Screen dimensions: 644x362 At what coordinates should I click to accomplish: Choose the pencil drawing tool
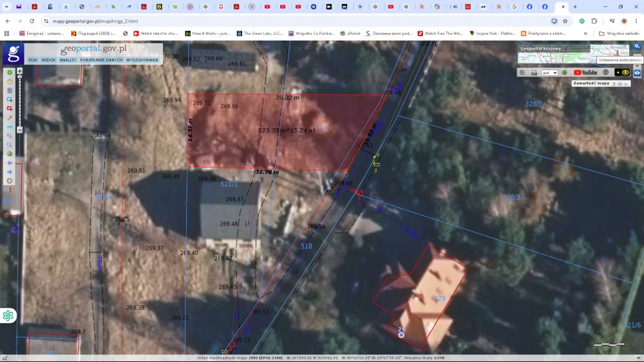click(x=10, y=117)
